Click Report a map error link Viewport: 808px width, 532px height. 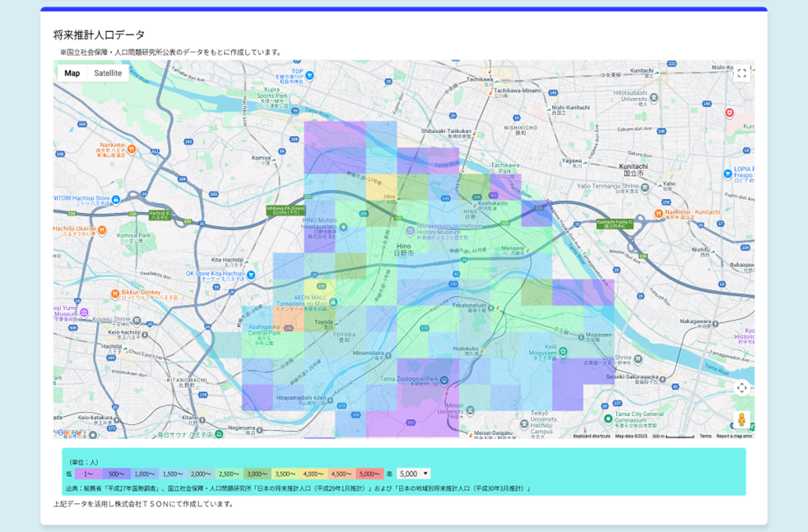point(734,436)
